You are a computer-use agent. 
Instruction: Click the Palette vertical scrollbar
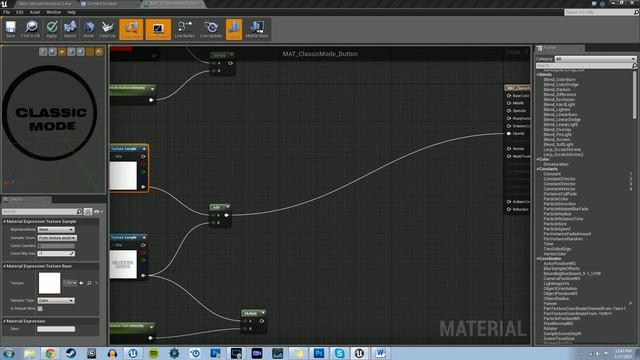point(635,95)
